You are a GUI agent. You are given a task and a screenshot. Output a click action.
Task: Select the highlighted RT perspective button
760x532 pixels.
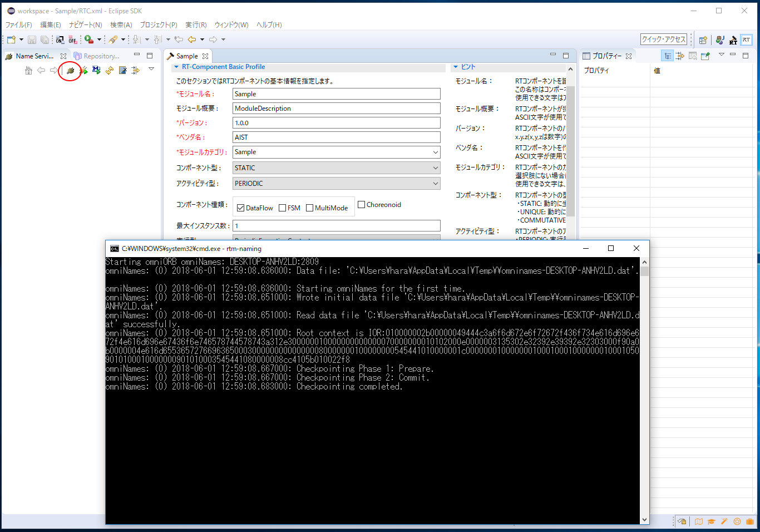pos(747,40)
